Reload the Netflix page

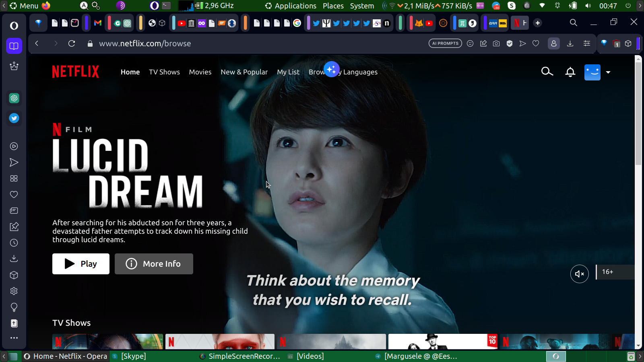click(x=72, y=43)
